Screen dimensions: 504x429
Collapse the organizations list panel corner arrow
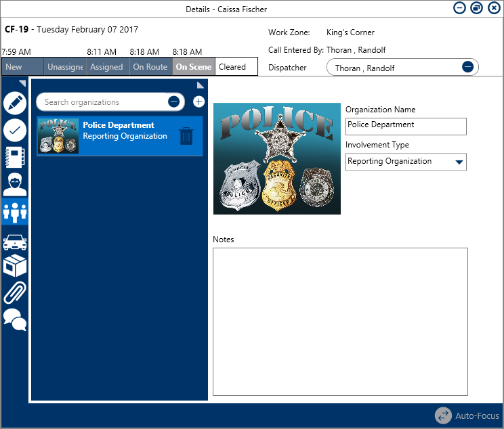pyautogui.click(x=201, y=85)
